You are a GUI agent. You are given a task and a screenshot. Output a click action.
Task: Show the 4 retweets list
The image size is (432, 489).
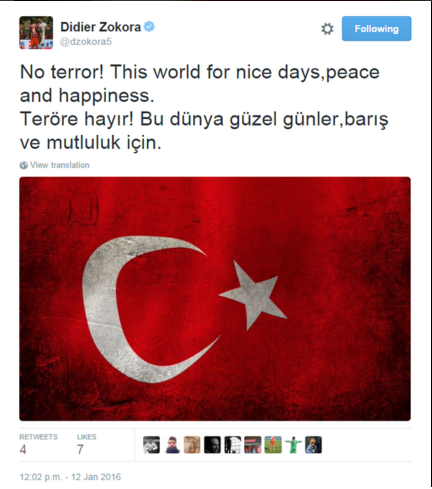[38, 444]
